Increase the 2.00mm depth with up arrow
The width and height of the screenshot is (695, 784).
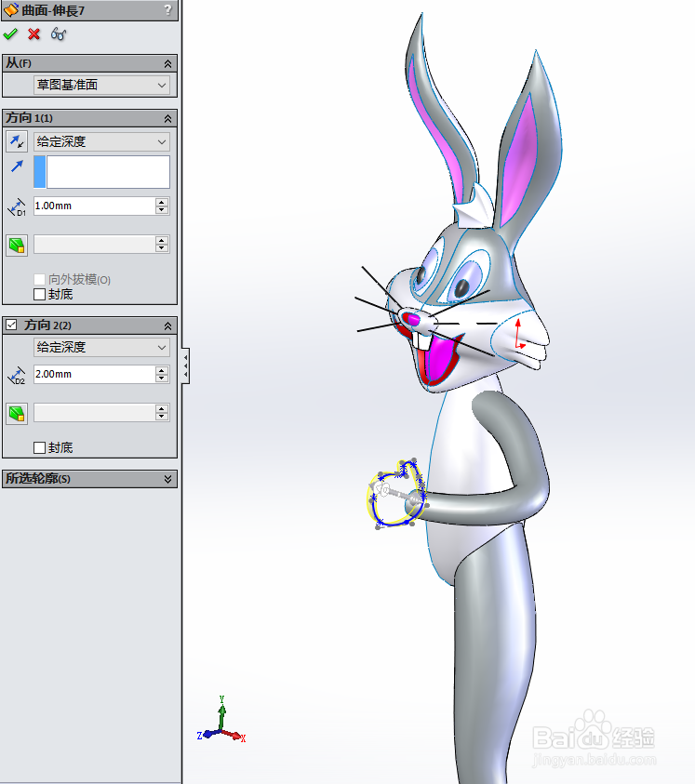(162, 370)
